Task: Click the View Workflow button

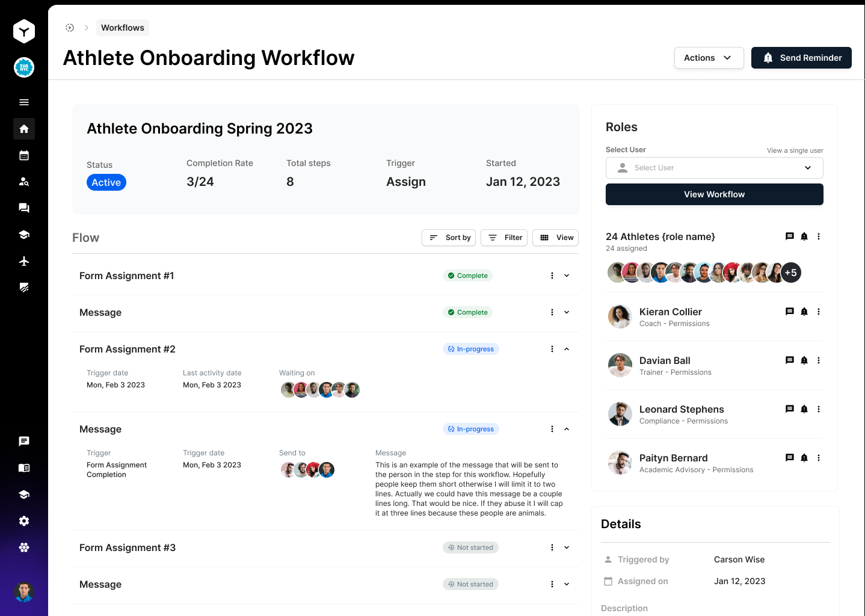Action: [714, 194]
